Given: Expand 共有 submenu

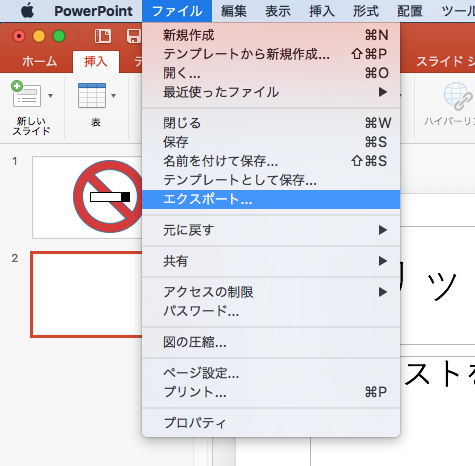Looking at the screenshot, I should (x=271, y=261).
